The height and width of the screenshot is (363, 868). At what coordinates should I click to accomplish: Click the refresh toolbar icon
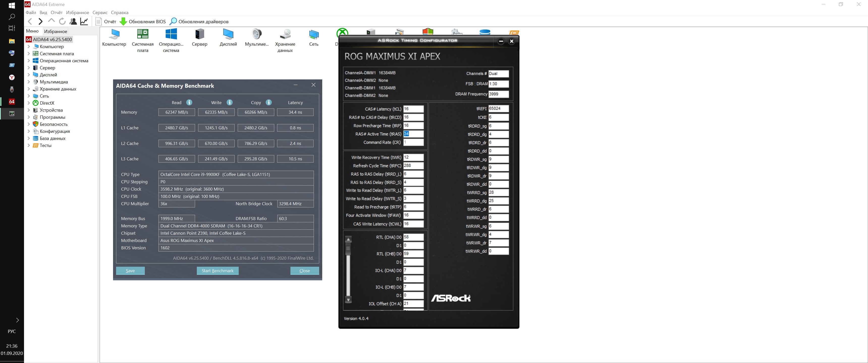[62, 21]
